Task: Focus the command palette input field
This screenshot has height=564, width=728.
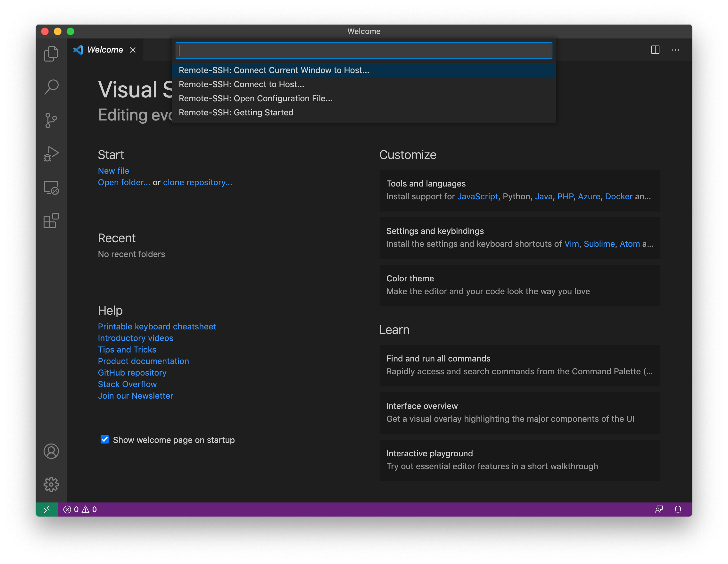Action: click(364, 50)
